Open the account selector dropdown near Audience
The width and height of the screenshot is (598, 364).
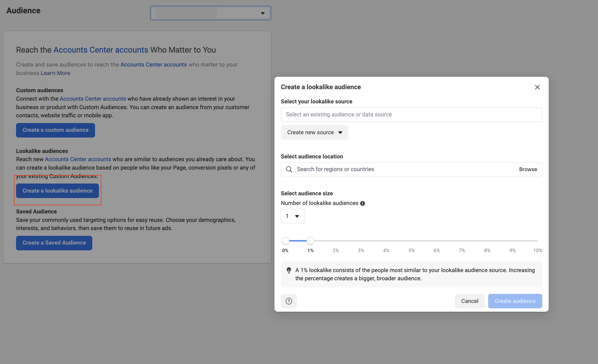coord(211,13)
